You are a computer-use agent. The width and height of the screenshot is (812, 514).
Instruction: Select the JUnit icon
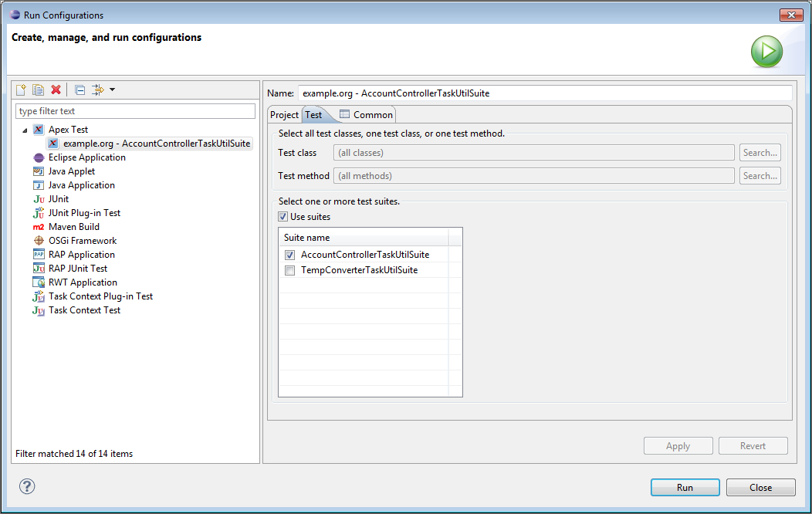tap(39, 199)
